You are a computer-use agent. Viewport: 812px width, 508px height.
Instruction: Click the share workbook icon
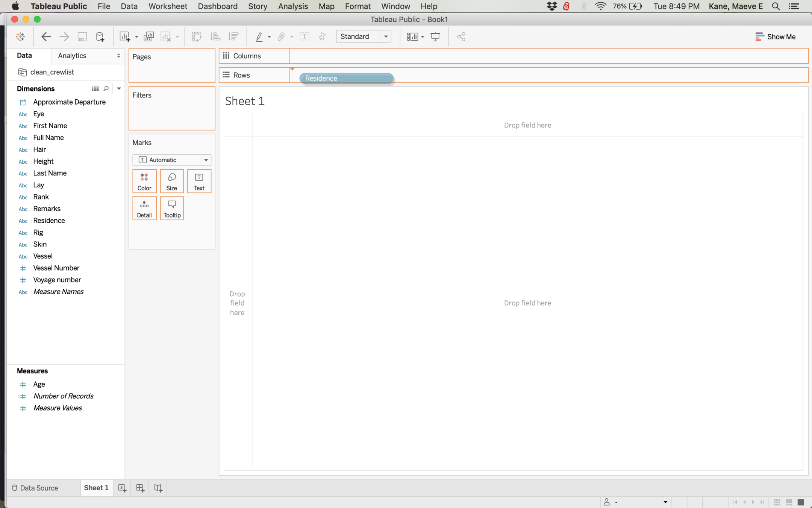[461, 37]
